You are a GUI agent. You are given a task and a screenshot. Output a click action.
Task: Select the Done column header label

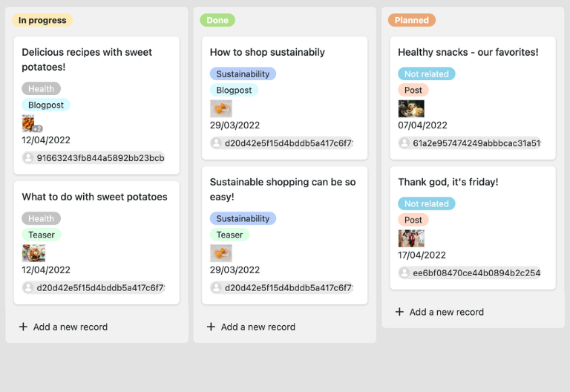point(217,20)
